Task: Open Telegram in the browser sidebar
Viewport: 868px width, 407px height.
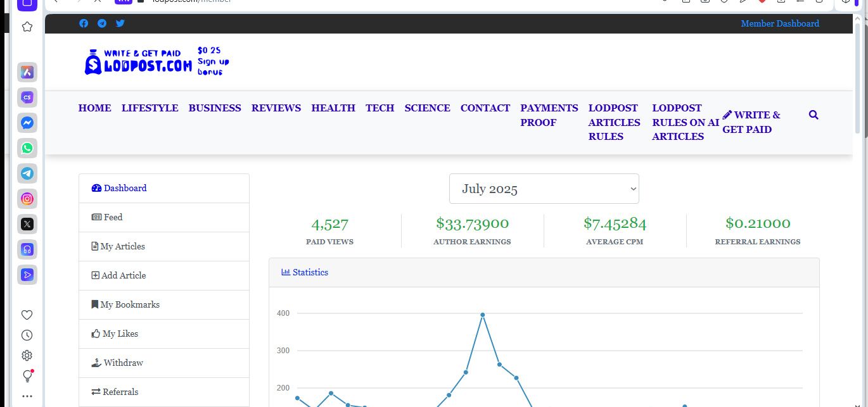Action: [27, 173]
